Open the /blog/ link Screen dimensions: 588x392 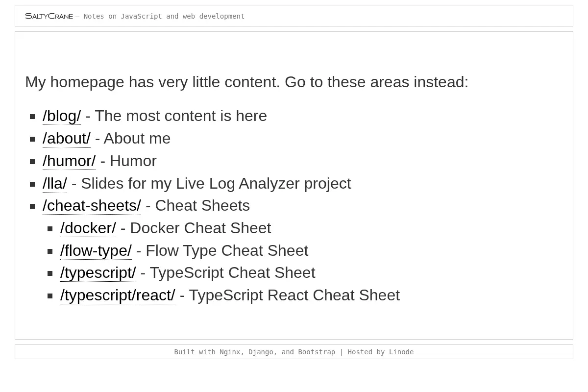[62, 116]
